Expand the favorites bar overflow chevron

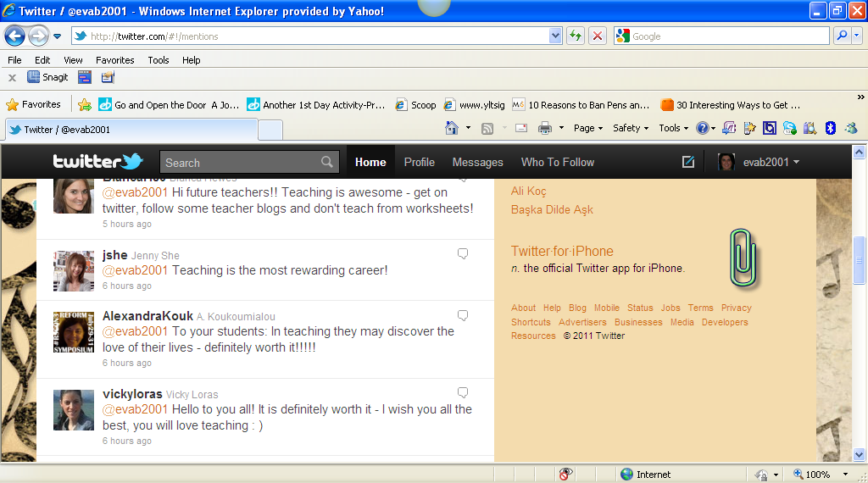point(861,97)
